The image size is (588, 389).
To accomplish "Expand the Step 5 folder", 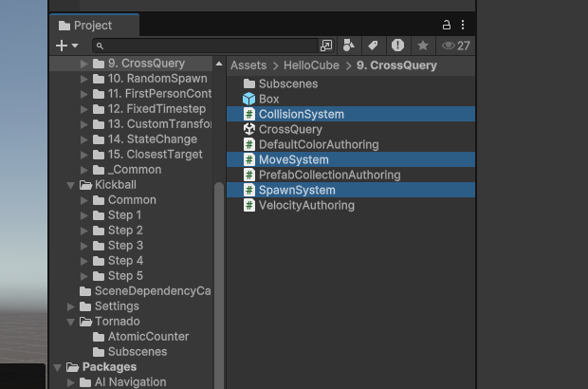I will pos(84,276).
